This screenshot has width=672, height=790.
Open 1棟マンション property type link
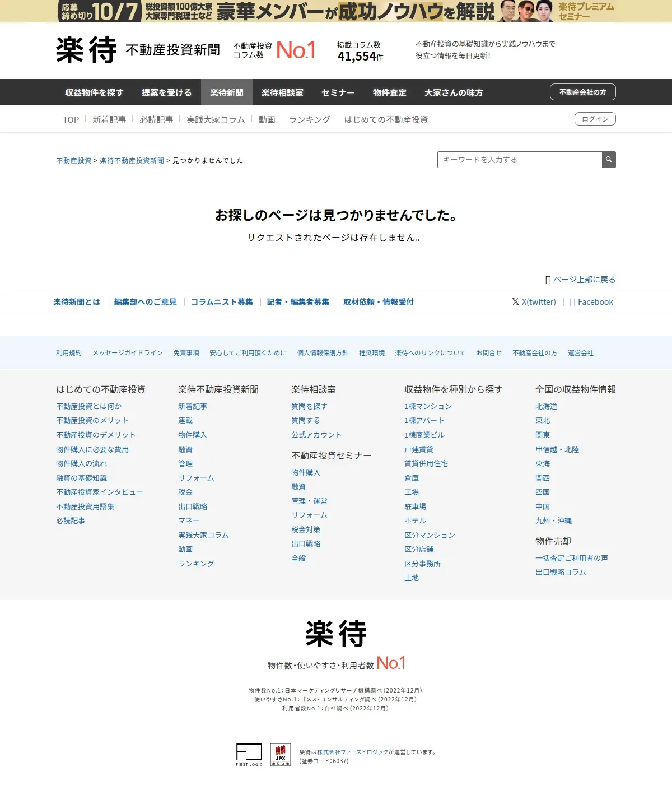(428, 406)
